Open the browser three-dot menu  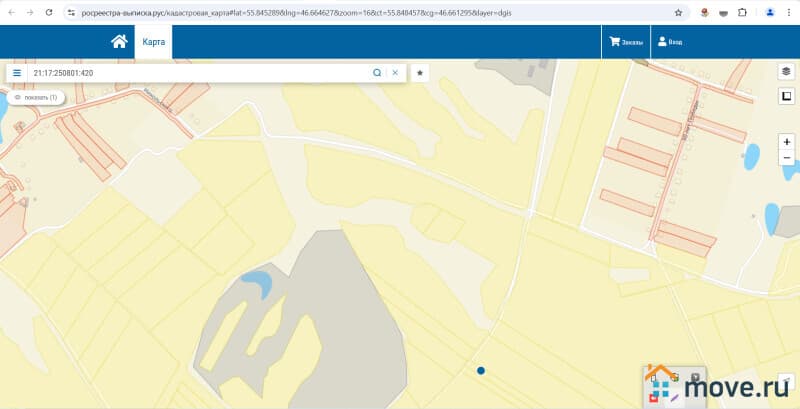(788, 13)
